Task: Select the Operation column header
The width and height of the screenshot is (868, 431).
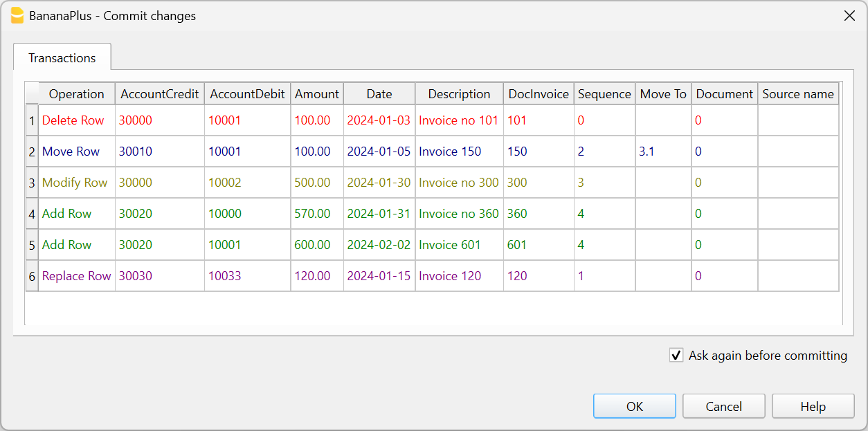Action: tap(76, 94)
